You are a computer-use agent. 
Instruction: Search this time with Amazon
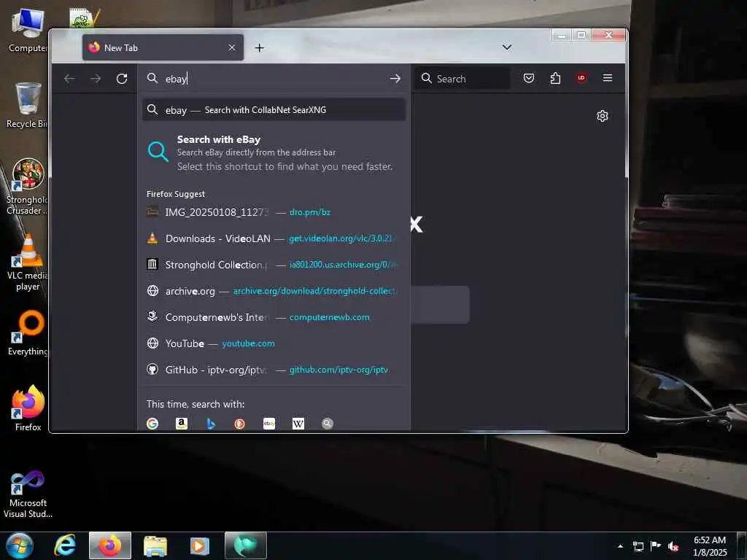[182, 424]
